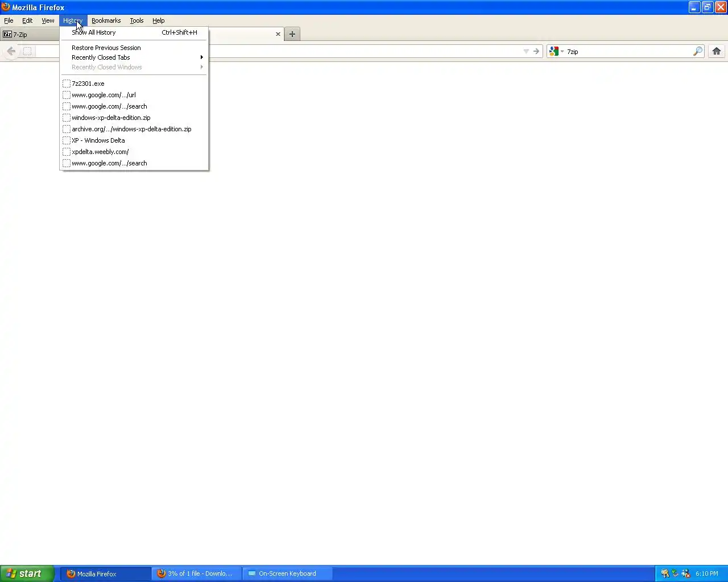Click page icon beside xpdelta.weebly.com entry
Screen dimensions: 728x582
coord(67,152)
